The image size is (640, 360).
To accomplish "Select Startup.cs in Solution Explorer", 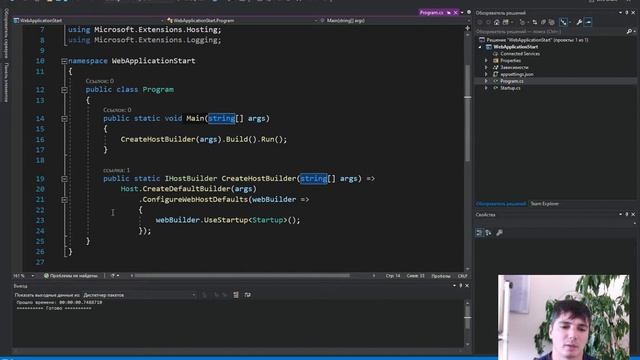I will coord(510,88).
